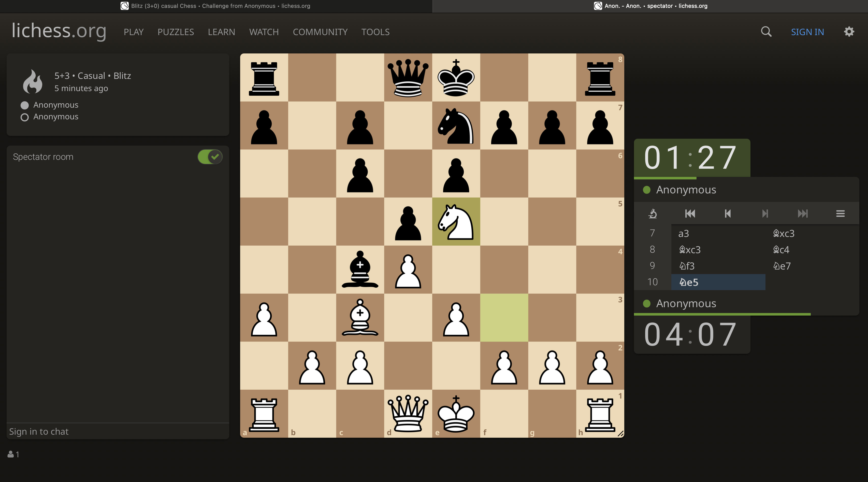Select move 7 a3 in move list
Screen dimensions: 868x482
pyautogui.click(x=718, y=233)
